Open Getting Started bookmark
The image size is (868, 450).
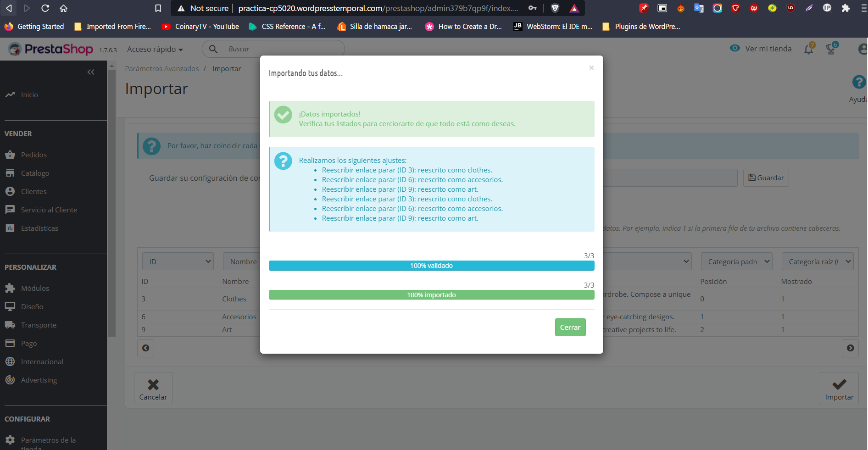click(x=34, y=27)
